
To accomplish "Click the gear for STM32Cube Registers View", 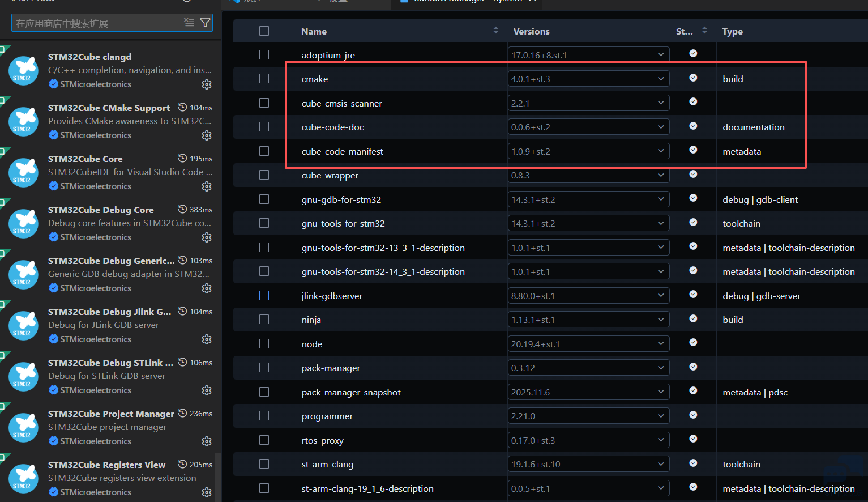I will [x=207, y=492].
